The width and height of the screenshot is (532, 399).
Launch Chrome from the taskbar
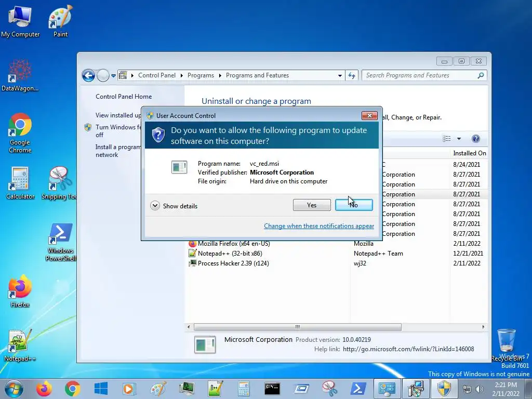pyautogui.click(x=72, y=389)
